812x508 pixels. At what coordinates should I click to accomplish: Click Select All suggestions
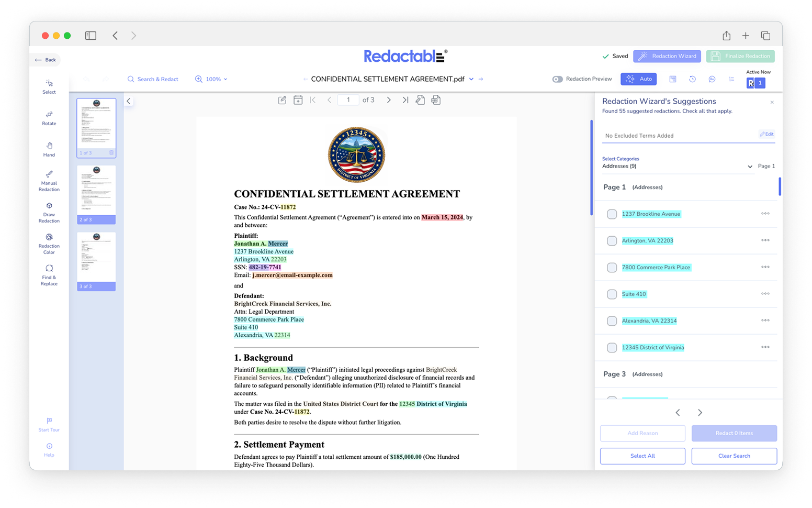(x=642, y=456)
